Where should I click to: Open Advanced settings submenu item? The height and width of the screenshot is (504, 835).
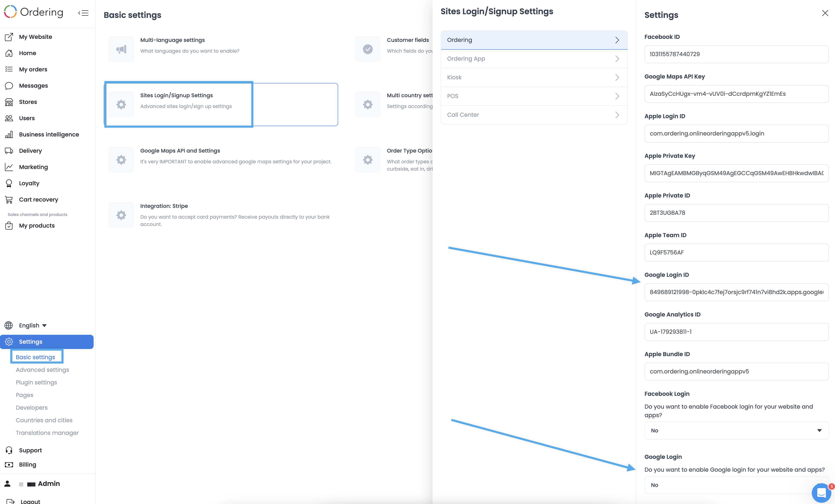click(42, 370)
